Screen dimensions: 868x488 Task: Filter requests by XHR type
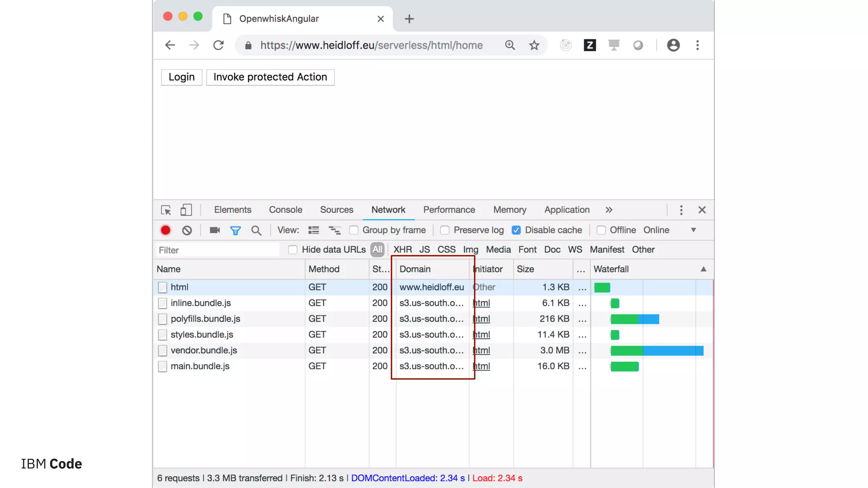(402, 250)
